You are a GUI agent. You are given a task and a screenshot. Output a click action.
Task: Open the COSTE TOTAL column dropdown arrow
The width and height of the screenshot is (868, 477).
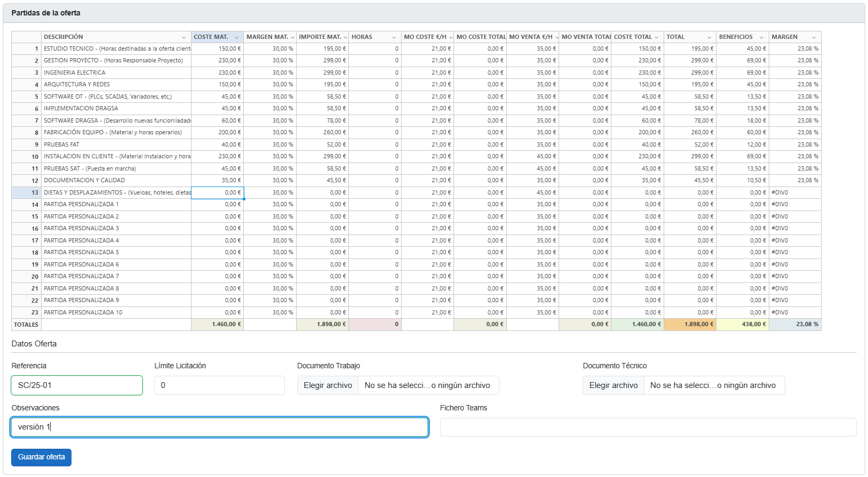(x=656, y=37)
